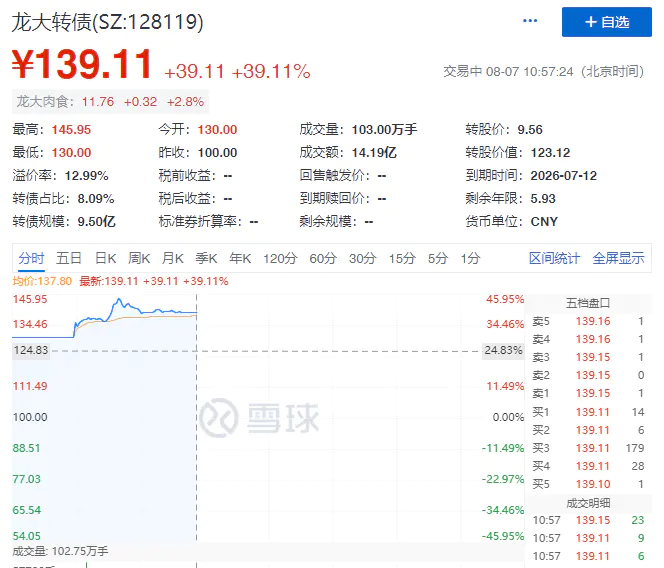Select the 5分 chart interval
Screen dimensions: 664x568
437,258
